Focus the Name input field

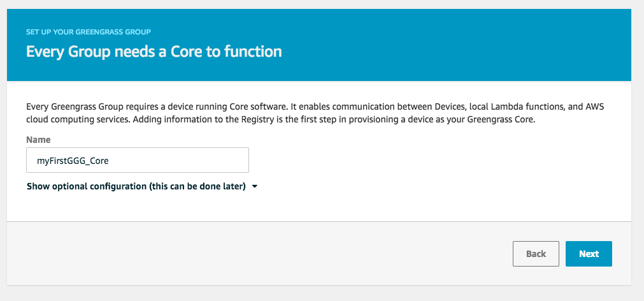137,161
